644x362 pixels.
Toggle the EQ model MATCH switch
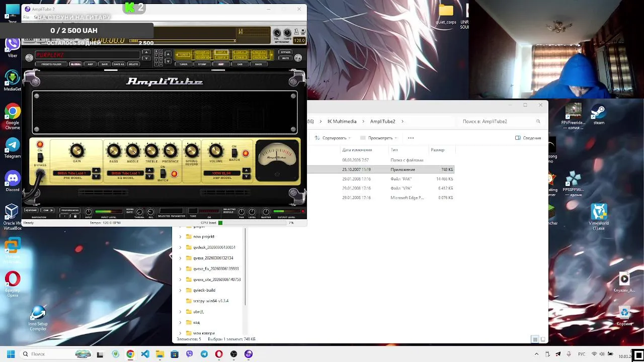163,173
